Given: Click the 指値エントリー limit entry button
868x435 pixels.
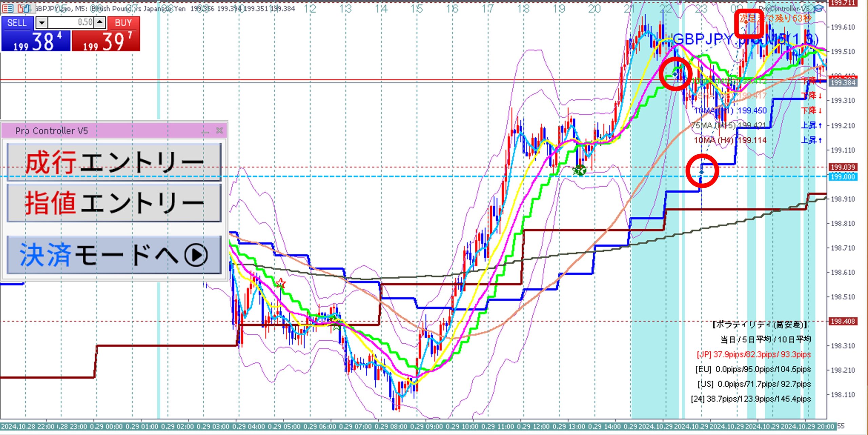Looking at the screenshot, I should (x=114, y=203).
